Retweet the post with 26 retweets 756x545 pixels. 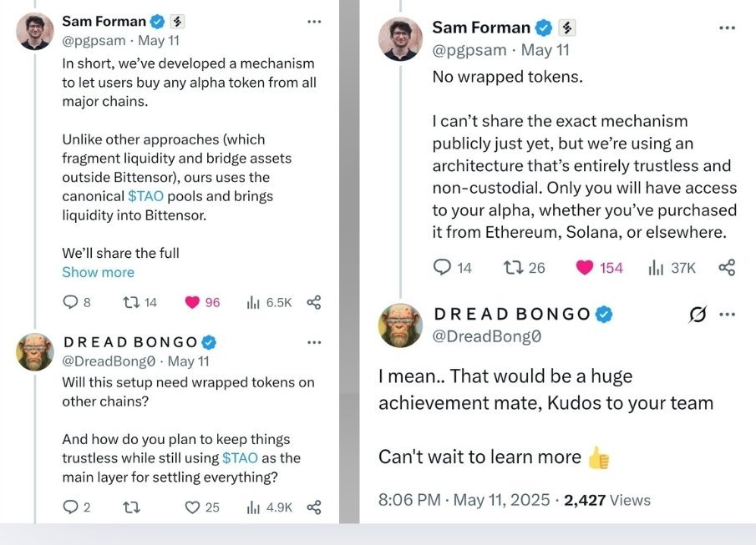513,267
